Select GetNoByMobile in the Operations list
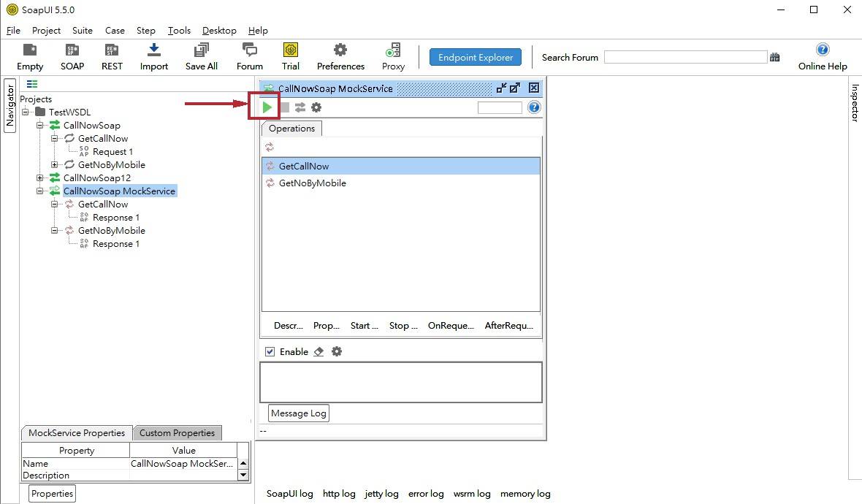 [x=401, y=183]
